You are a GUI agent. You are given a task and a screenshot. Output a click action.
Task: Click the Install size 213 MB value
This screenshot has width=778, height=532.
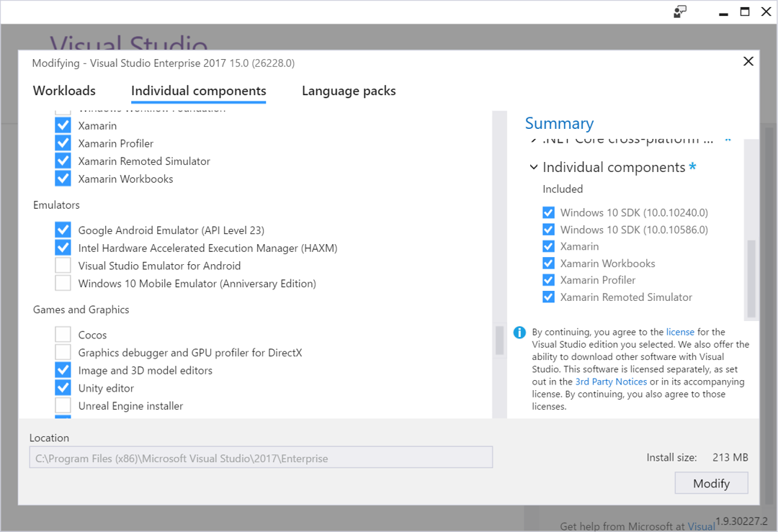(730, 457)
